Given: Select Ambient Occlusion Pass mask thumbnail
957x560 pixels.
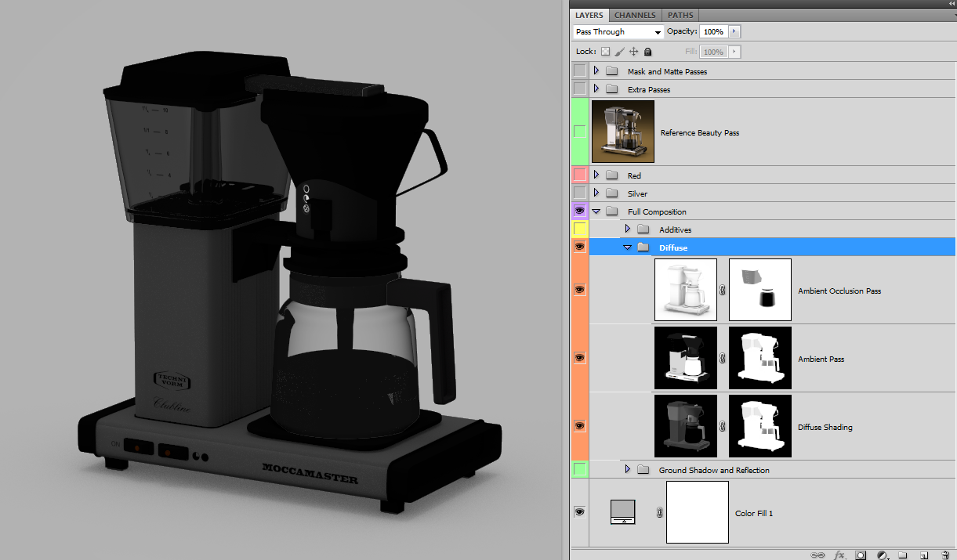Looking at the screenshot, I should pos(760,290).
